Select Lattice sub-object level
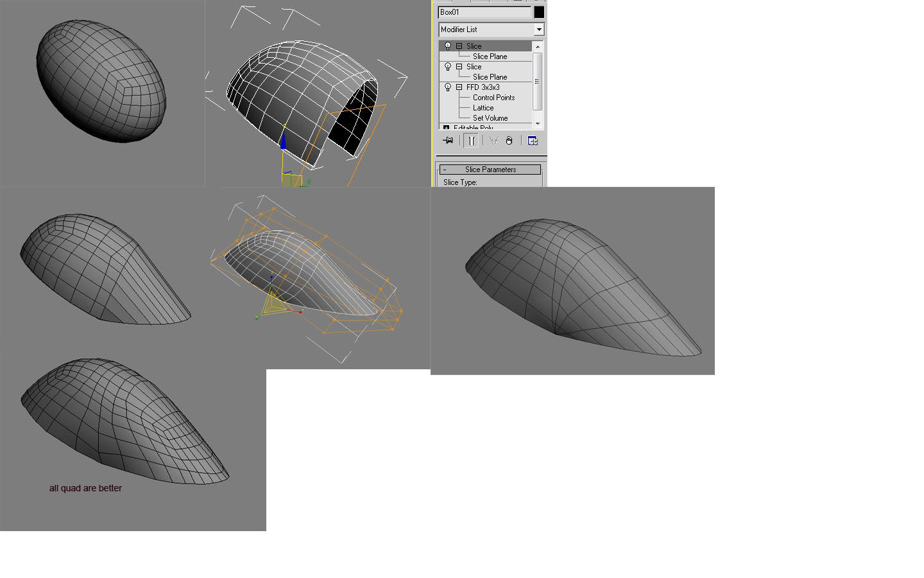Viewport: 924px width, 578px height. [x=483, y=108]
